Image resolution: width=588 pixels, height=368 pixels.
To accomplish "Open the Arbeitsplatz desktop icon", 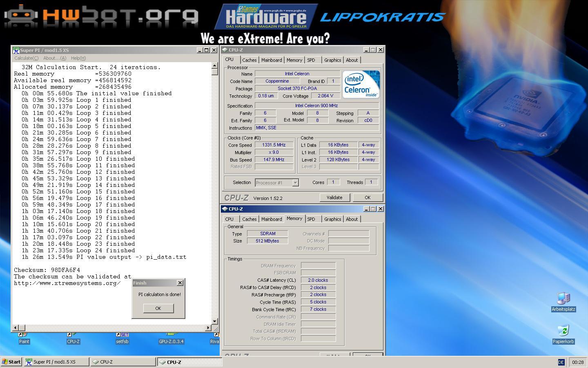I will pos(563,303).
